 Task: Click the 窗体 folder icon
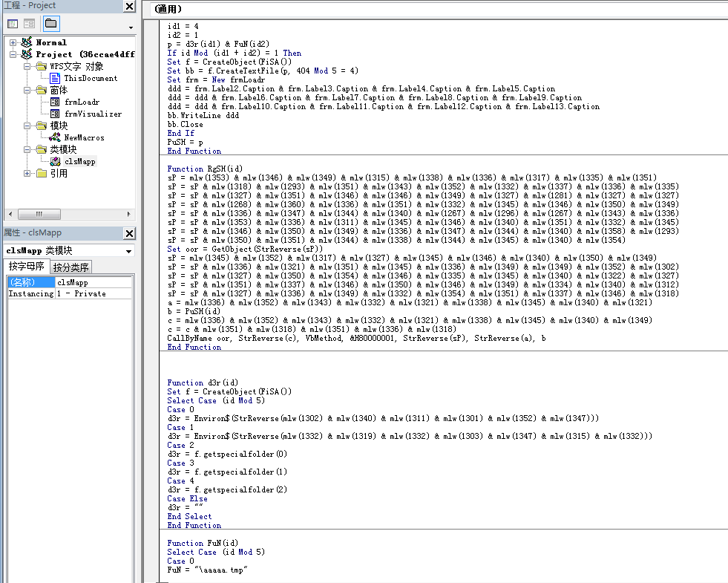42,90
